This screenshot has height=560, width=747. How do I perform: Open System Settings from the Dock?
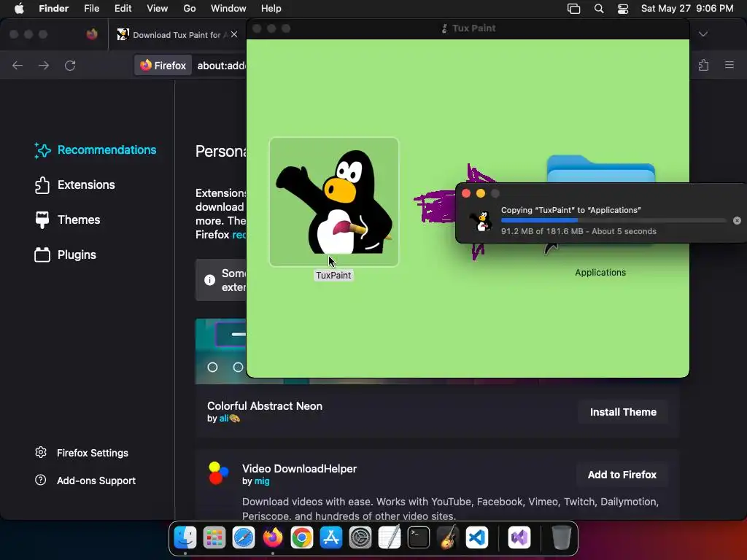(x=360, y=537)
